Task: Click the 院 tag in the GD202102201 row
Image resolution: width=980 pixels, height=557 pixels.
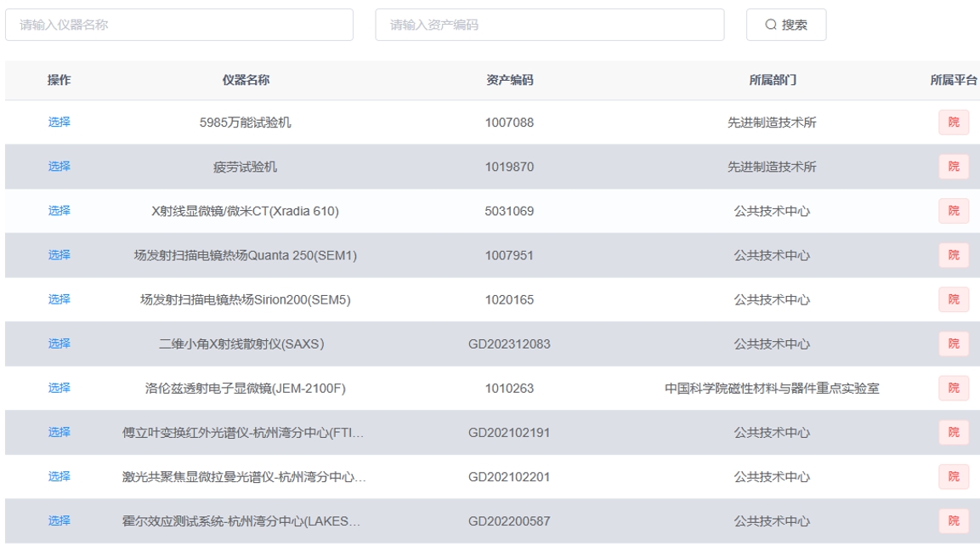Action: pyautogui.click(x=954, y=477)
